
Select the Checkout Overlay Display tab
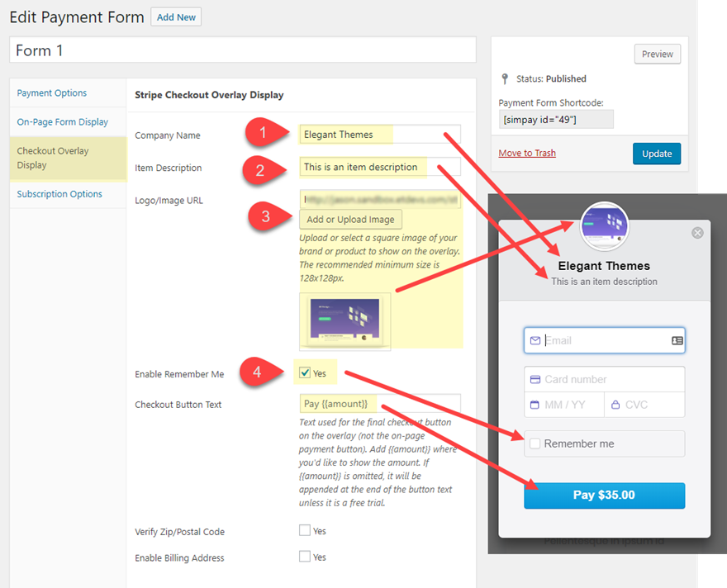click(x=68, y=158)
